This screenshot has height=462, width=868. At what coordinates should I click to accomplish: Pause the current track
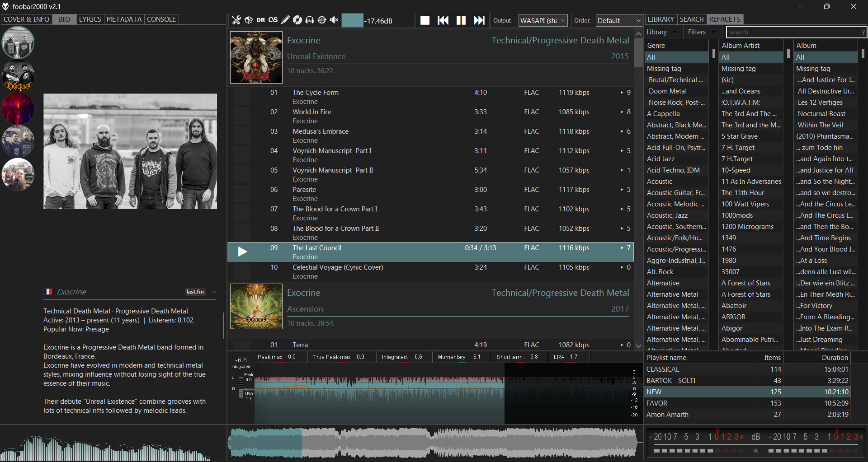(461, 20)
